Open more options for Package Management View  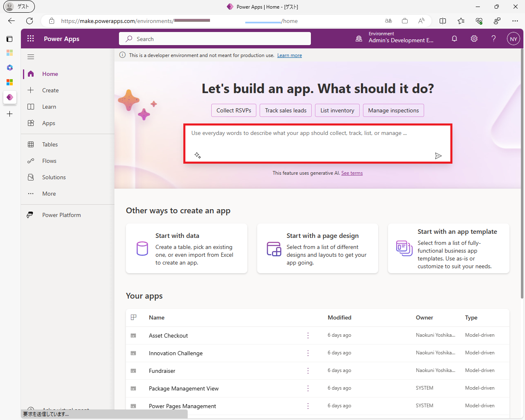point(308,388)
